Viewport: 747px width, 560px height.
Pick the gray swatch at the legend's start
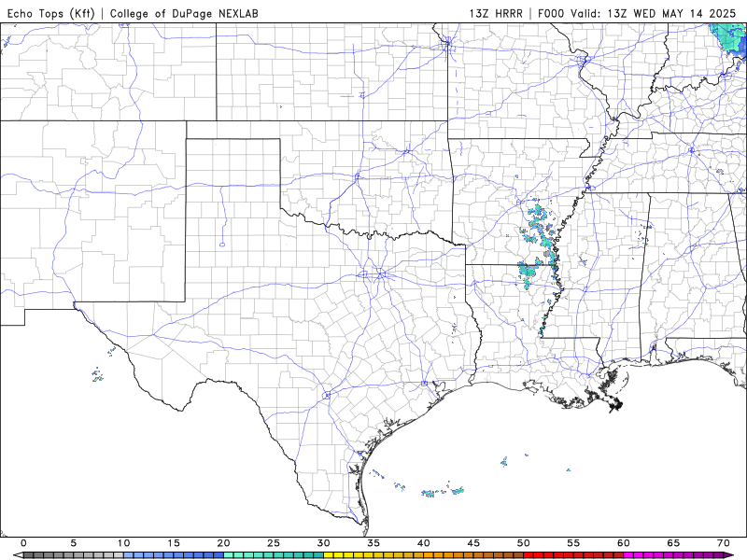pyautogui.click(x=29, y=555)
